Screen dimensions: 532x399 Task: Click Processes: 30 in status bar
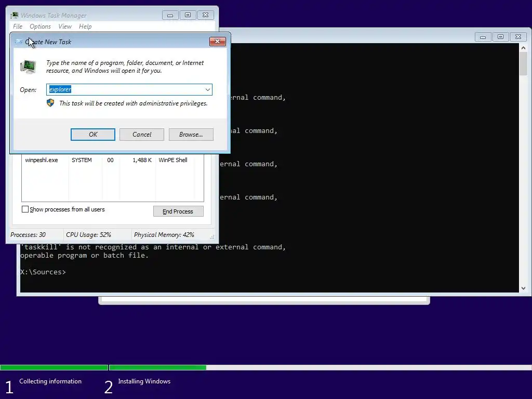(28, 235)
